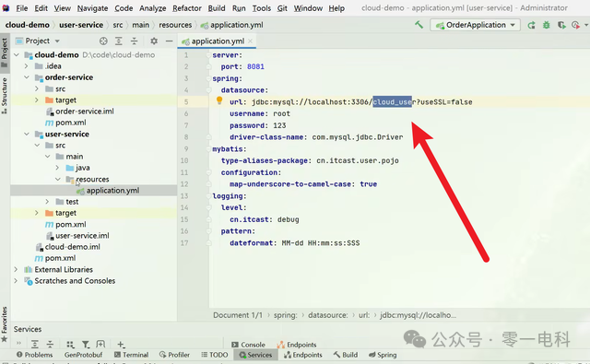The width and height of the screenshot is (590, 364).
Task: Open the Terminal tool window
Action: point(131,355)
